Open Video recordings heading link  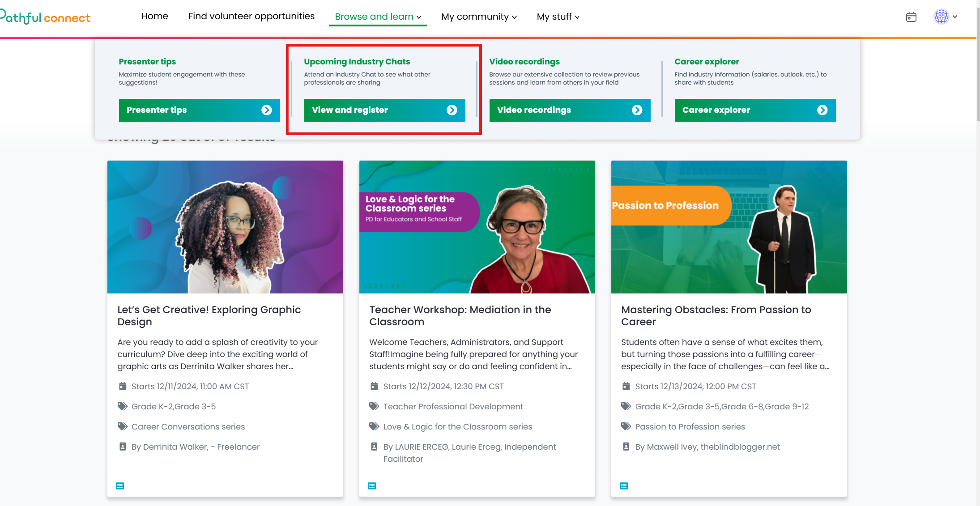[524, 61]
